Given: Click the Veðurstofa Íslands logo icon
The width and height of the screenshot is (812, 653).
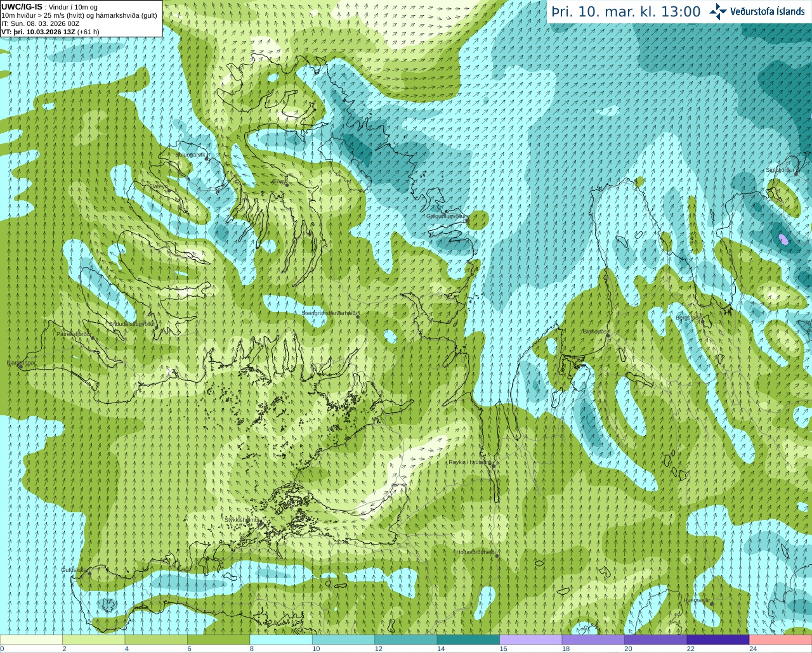Looking at the screenshot, I should pyautogui.click(x=718, y=11).
